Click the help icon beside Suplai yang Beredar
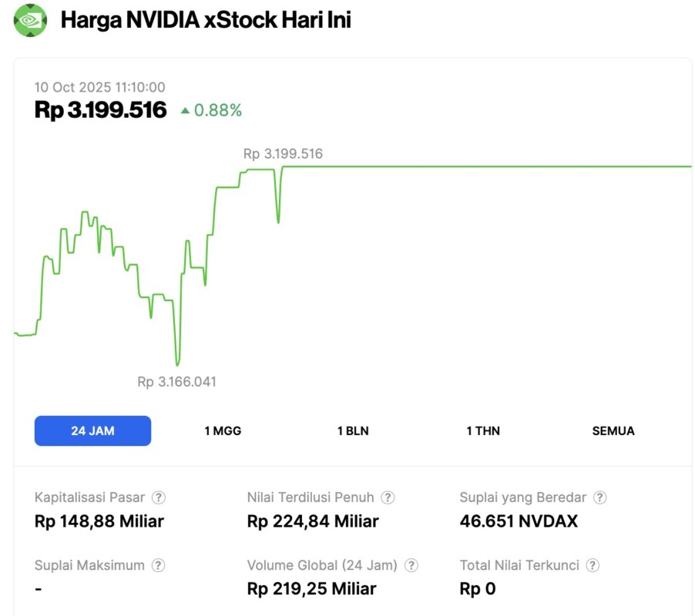The image size is (695, 616). (x=599, y=497)
